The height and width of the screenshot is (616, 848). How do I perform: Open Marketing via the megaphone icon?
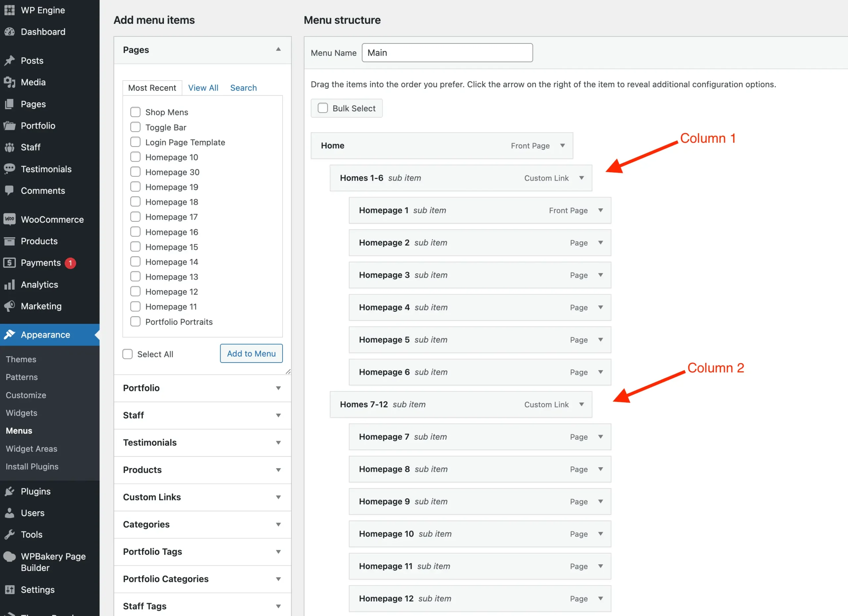point(9,306)
